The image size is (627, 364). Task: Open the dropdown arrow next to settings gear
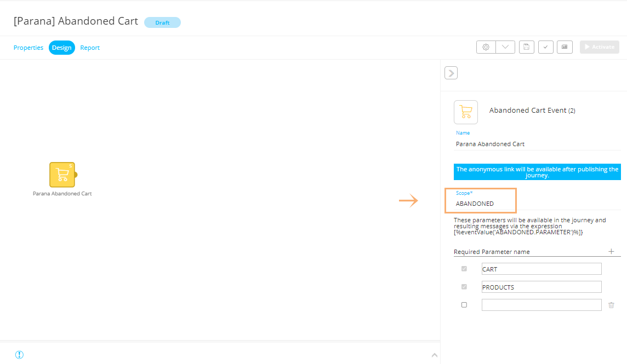click(x=505, y=47)
